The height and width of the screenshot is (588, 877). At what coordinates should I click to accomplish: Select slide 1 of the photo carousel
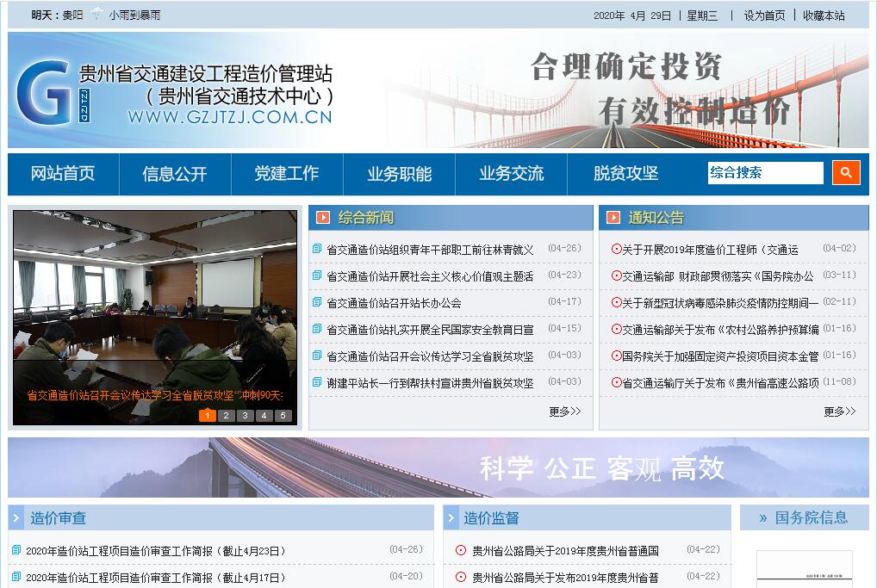[x=208, y=415]
